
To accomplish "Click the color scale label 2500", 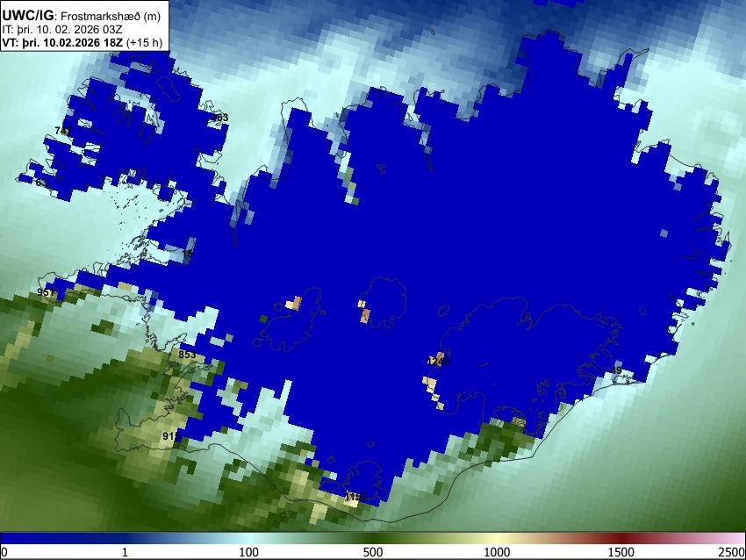I will pos(732,552).
